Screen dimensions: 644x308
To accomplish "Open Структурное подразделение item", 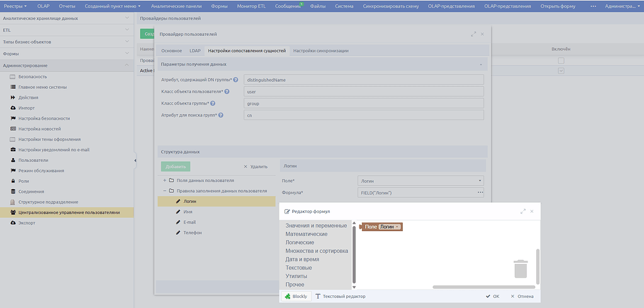I will (x=48, y=202).
